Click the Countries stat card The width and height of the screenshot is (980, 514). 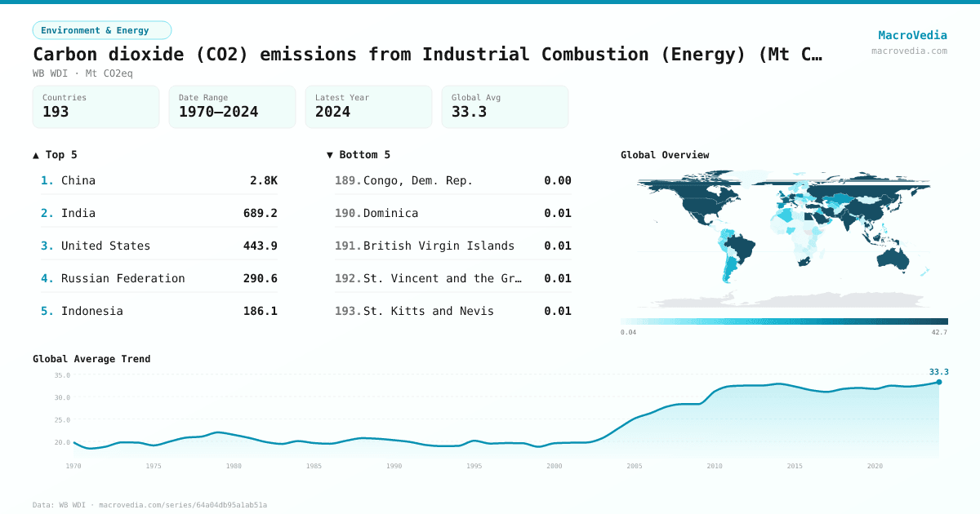point(96,106)
